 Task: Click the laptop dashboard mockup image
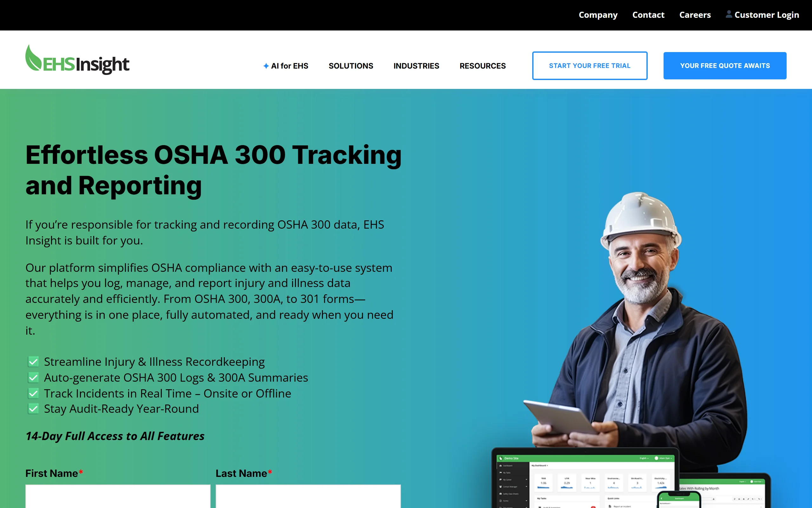(586, 478)
